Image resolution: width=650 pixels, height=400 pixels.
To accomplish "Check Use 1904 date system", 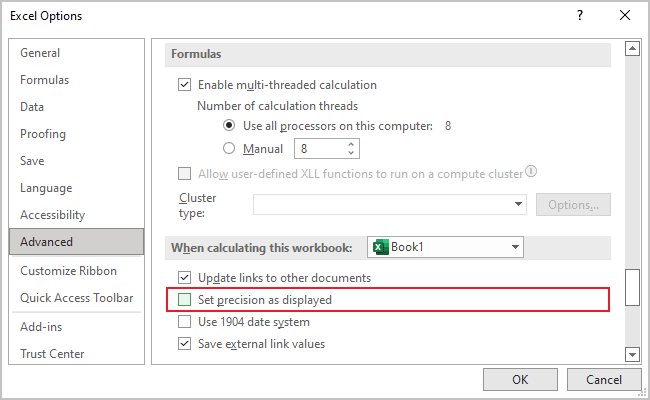I will pyautogui.click(x=184, y=322).
